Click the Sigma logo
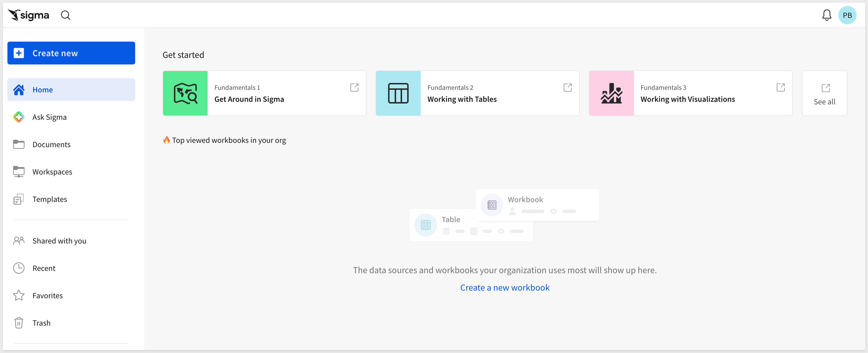 tap(29, 15)
